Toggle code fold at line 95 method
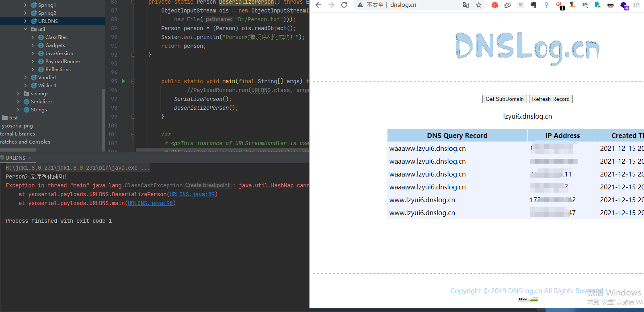 pos(133,81)
